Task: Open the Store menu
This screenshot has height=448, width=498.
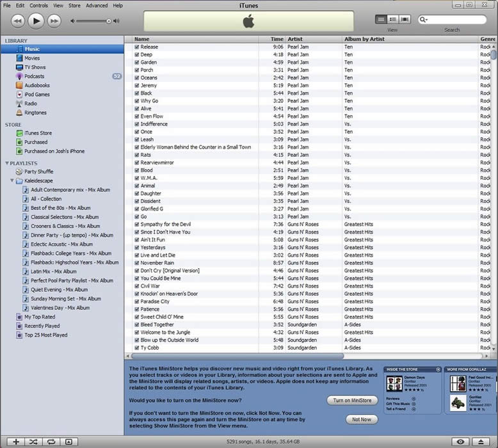Action: point(74,5)
